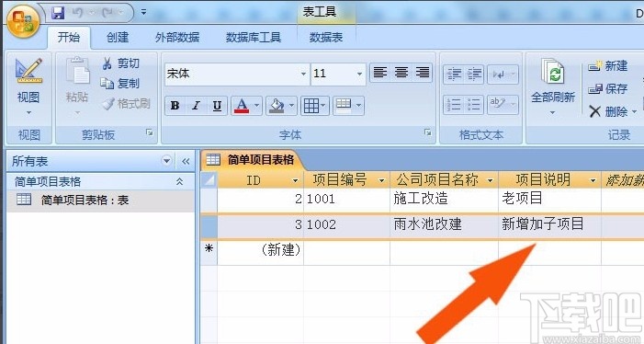Select row selector for record 3
Screen dimensions: 644x344
click(x=209, y=225)
